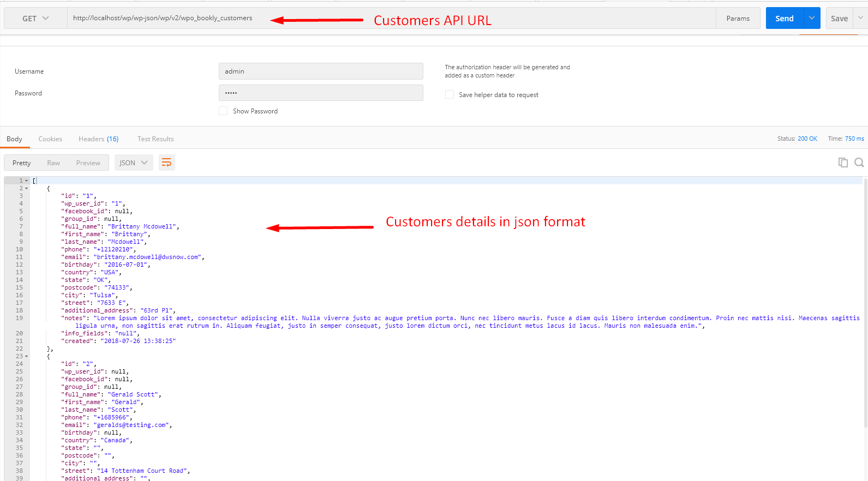The width and height of the screenshot is (868, 481).
Task: Collapse the object at line 2
Action: (x=26, y=188)
